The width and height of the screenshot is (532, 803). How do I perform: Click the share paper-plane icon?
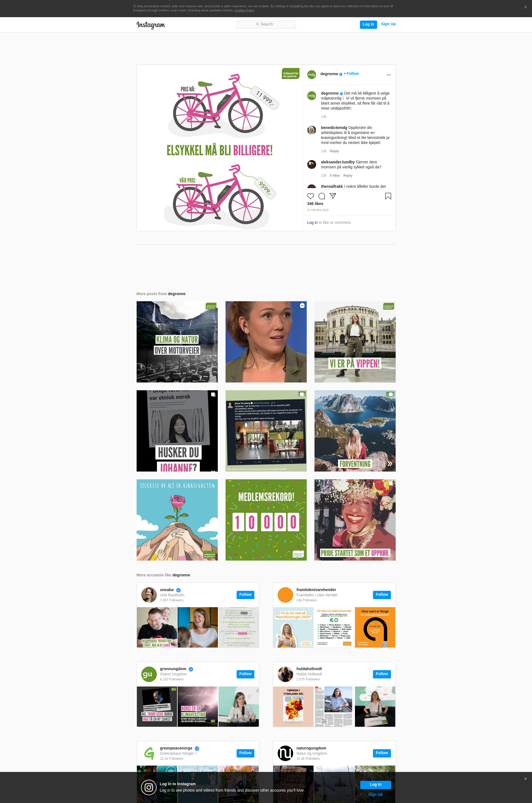333,196
